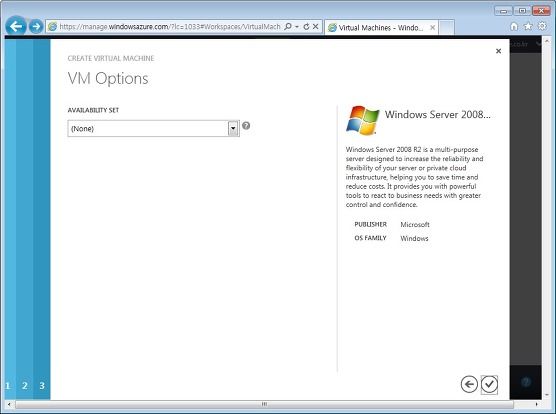Open the address bar history dropdown arrow

(x=297, y=27)
